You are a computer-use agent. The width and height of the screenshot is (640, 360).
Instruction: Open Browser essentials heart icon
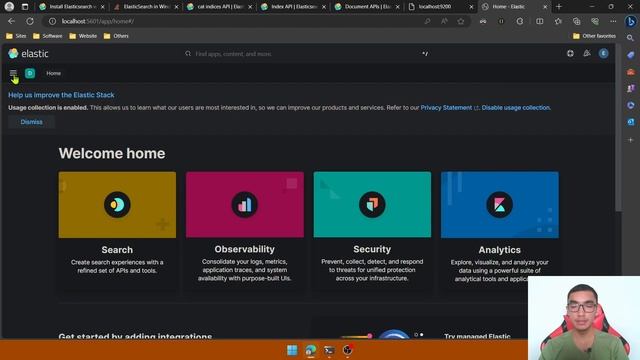[595, 21]
